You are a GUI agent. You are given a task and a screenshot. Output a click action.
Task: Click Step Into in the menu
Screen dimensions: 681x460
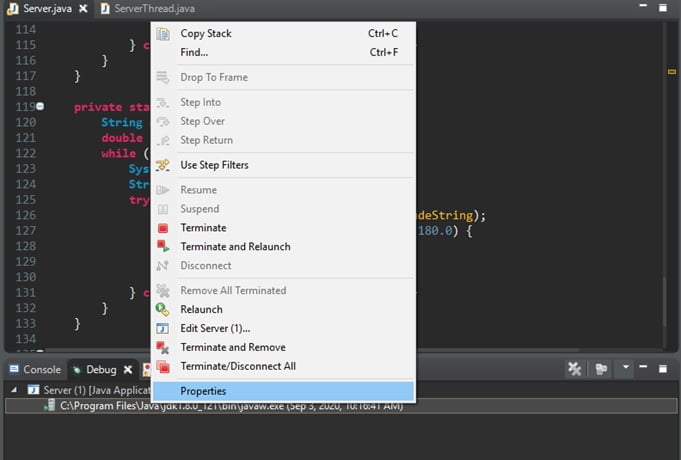point(283,102)
